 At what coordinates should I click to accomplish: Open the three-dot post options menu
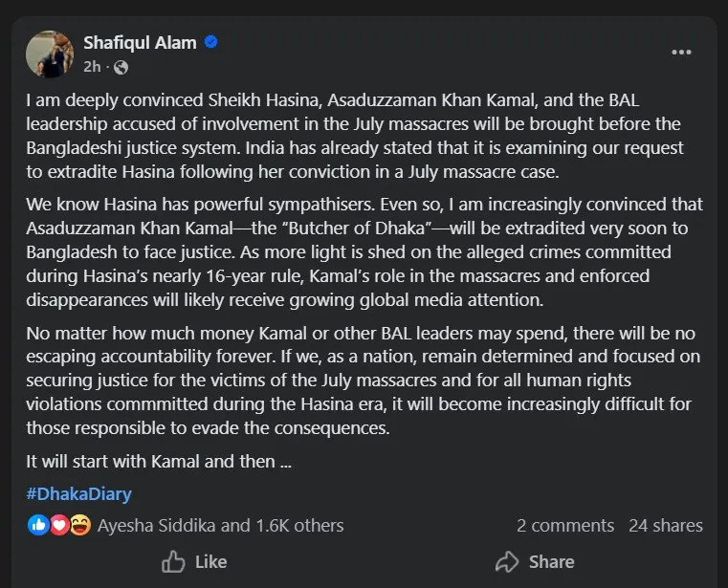click(x=681, y=53)
